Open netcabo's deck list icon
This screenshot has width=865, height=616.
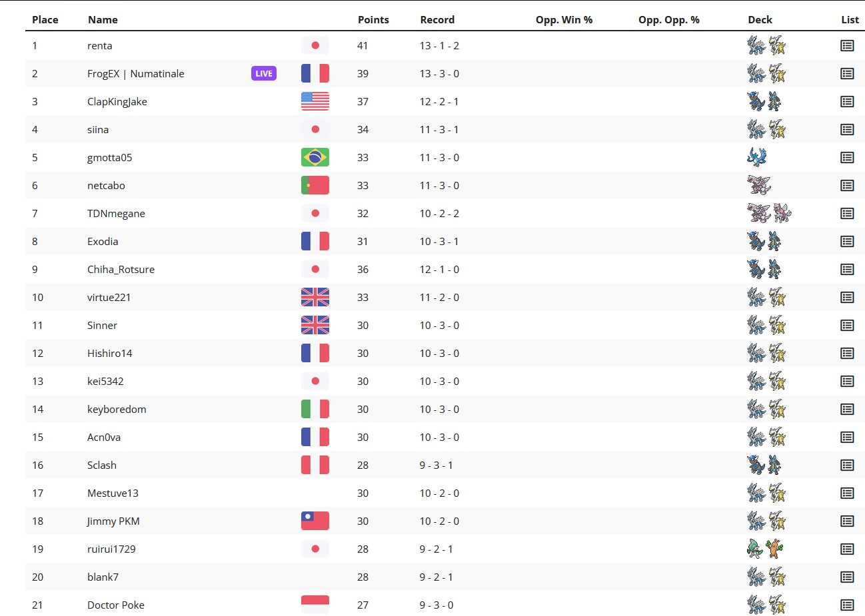847,185
